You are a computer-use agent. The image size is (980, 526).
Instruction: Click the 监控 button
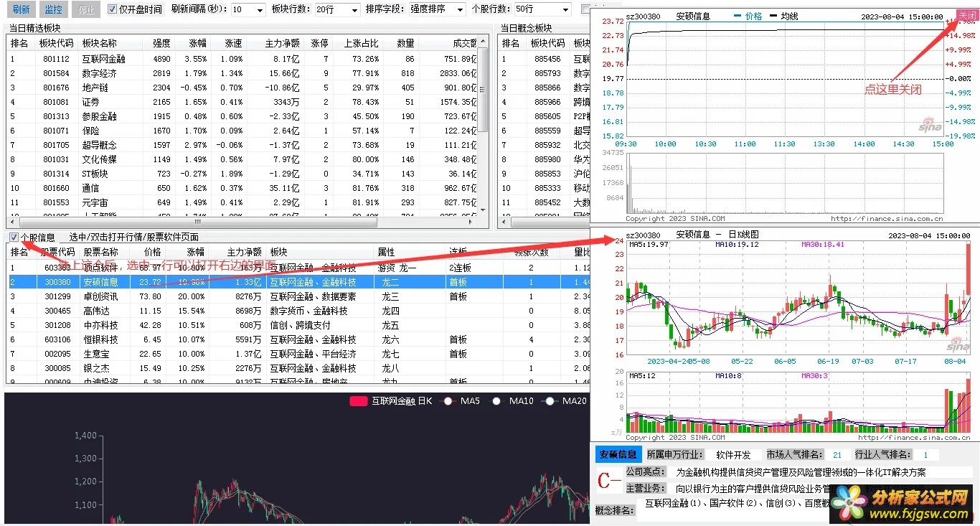[x=53, y=9]
